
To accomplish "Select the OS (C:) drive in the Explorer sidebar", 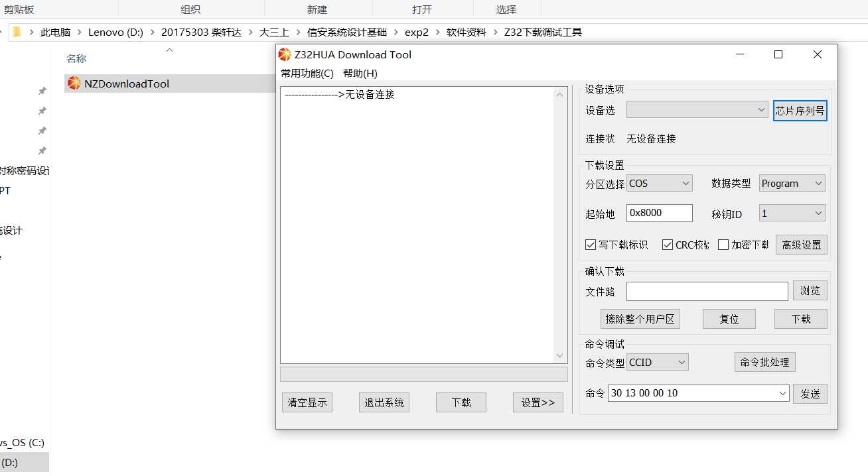I will 23,442.
